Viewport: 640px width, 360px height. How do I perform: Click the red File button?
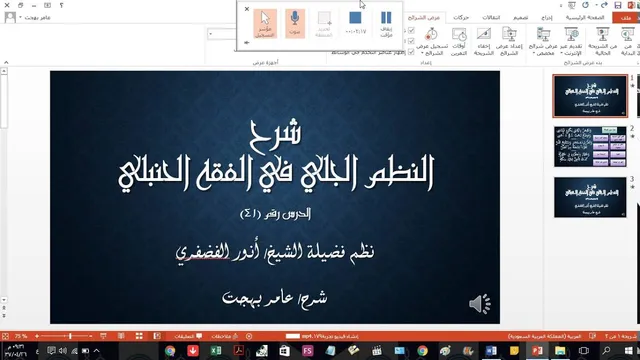[625, 18]
